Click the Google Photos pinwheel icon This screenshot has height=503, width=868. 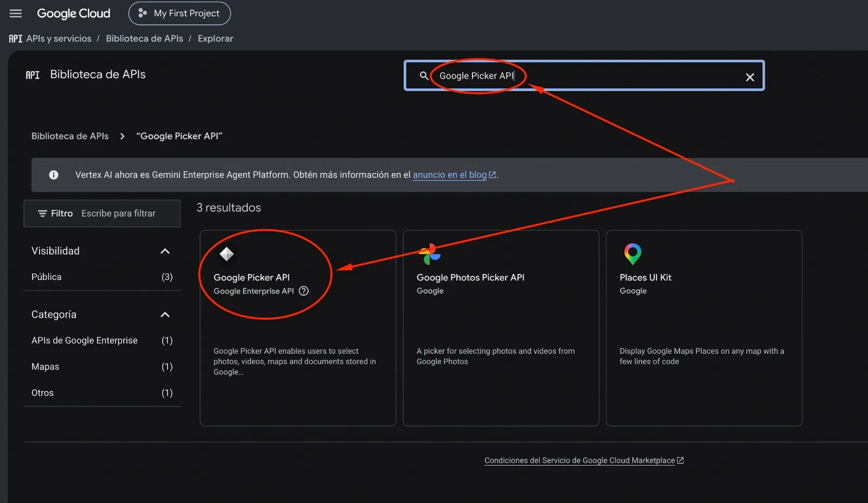430,253
